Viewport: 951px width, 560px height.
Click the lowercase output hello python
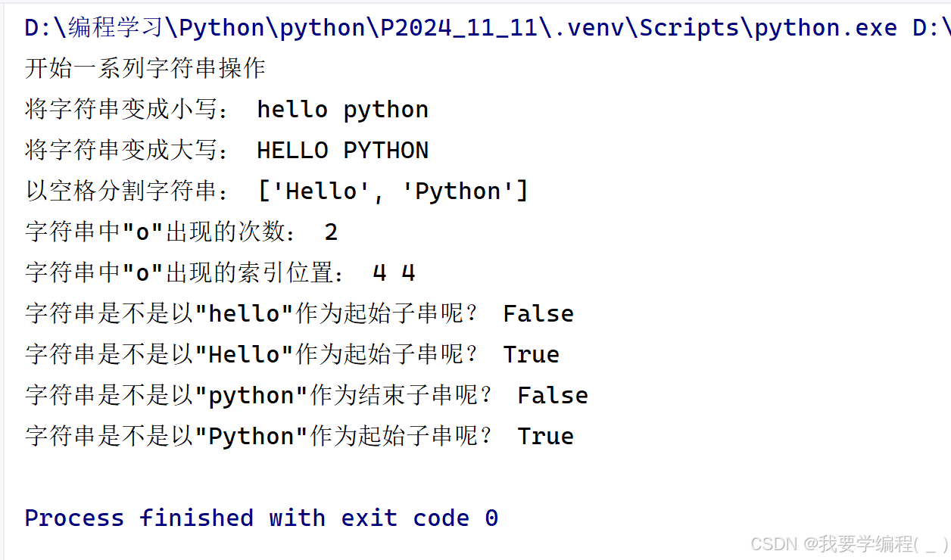pos(342,110)
